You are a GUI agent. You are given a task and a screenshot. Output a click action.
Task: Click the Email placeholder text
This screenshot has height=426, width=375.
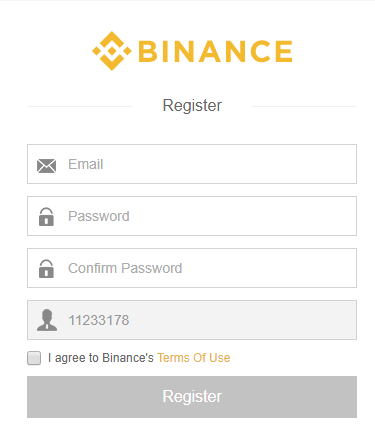pyautogui.click(x=86, y=164)
